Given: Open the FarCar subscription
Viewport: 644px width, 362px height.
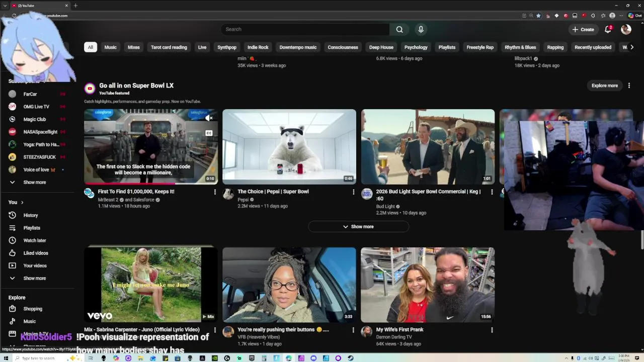Looking at the screenshot, I should 38,94.
